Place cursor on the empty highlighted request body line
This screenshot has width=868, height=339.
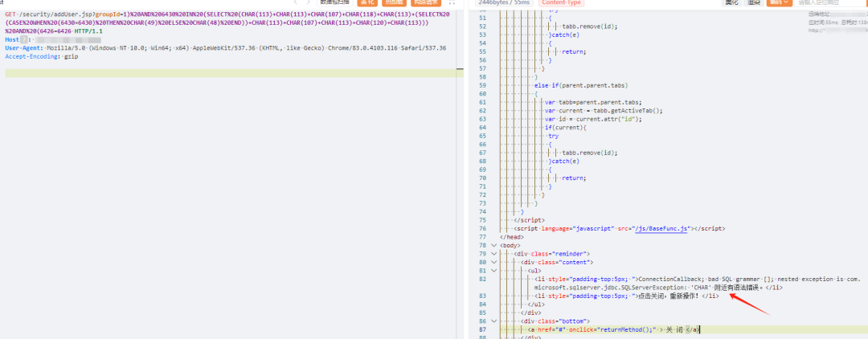[231, 74]
